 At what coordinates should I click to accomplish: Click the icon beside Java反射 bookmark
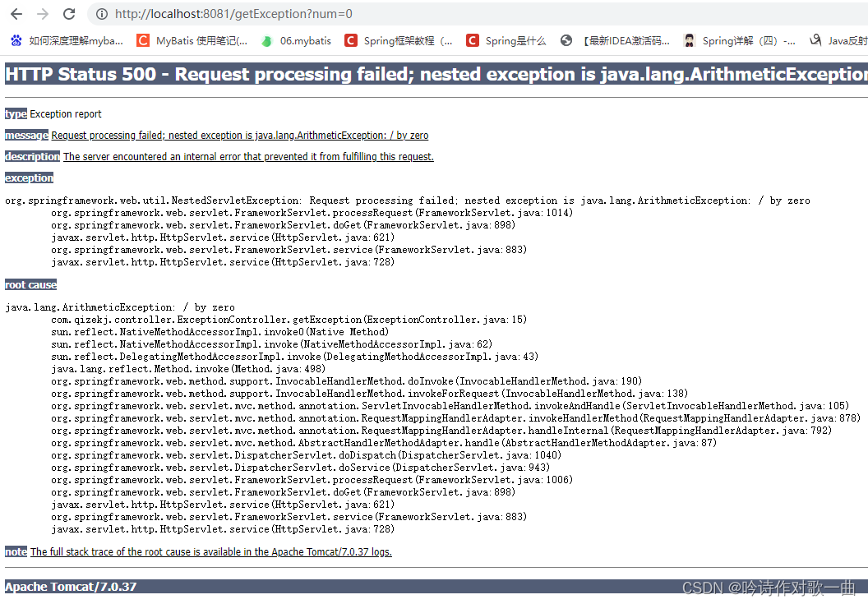click(815, 40)
